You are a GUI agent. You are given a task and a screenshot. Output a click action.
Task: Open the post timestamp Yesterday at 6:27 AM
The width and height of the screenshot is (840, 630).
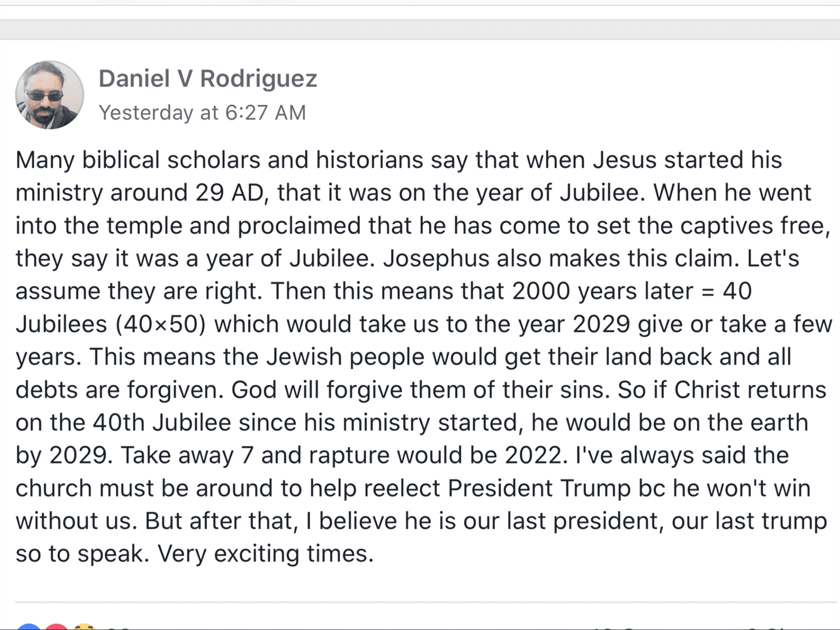pyautogui.click(x=202, y=113)
